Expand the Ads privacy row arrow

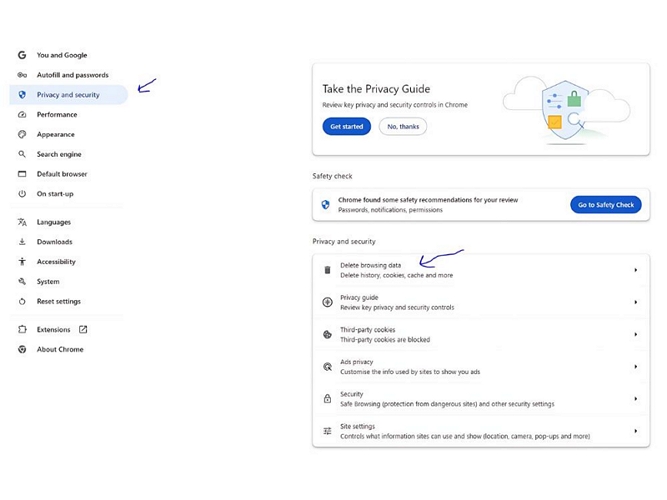[x=636, y=367]
